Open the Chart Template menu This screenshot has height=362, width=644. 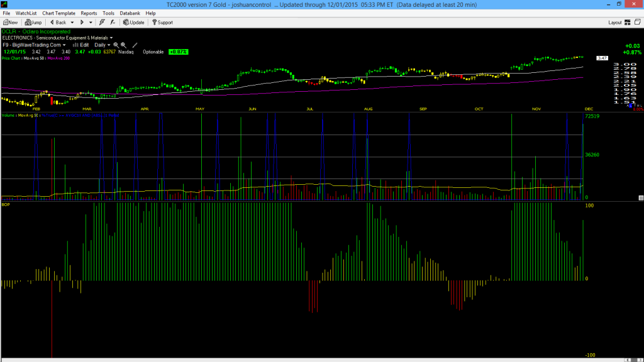[58, 13]
